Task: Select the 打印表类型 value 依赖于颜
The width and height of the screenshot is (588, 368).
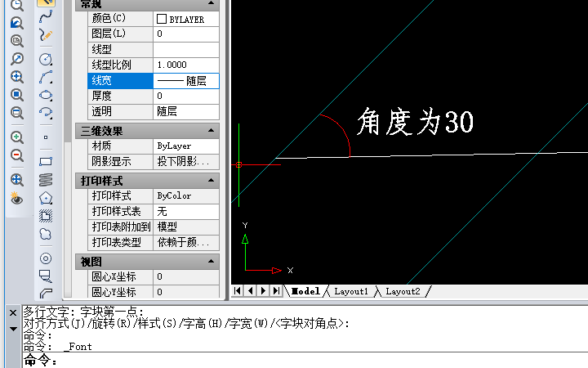Action: click(186, 242)
